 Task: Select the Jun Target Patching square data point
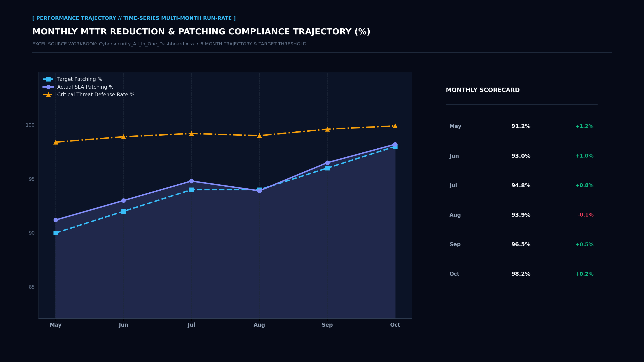123,211
